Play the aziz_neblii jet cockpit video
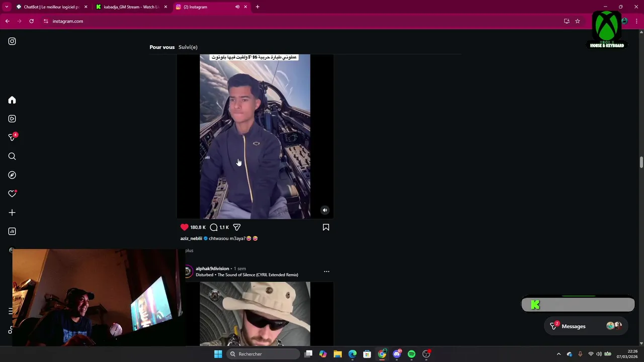 click(255, 136)
